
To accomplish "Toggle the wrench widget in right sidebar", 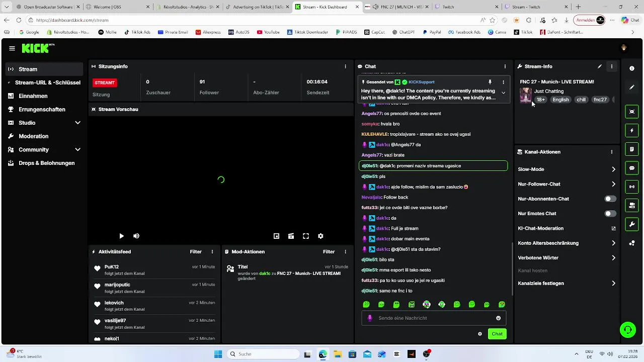I will [x=632, y=224].
